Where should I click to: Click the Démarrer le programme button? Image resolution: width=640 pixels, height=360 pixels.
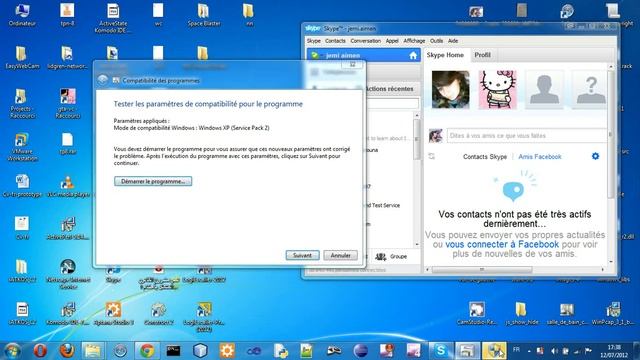pyautogui.click(x=153, y=181)
